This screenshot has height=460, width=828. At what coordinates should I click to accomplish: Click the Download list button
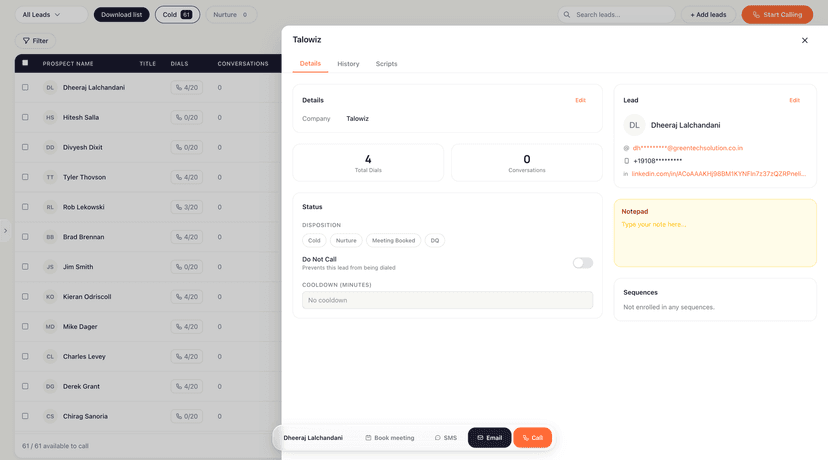121,15
